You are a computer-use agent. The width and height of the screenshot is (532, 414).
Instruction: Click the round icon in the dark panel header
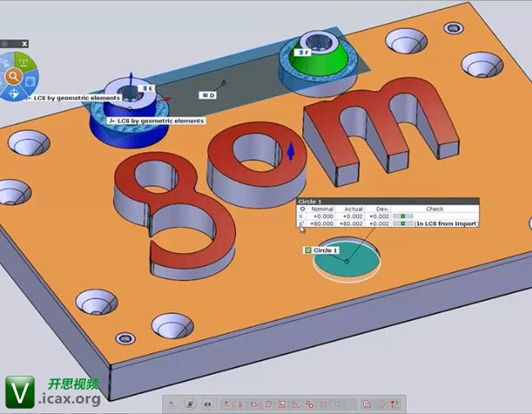pyautogui.click(x=4, y=43)
